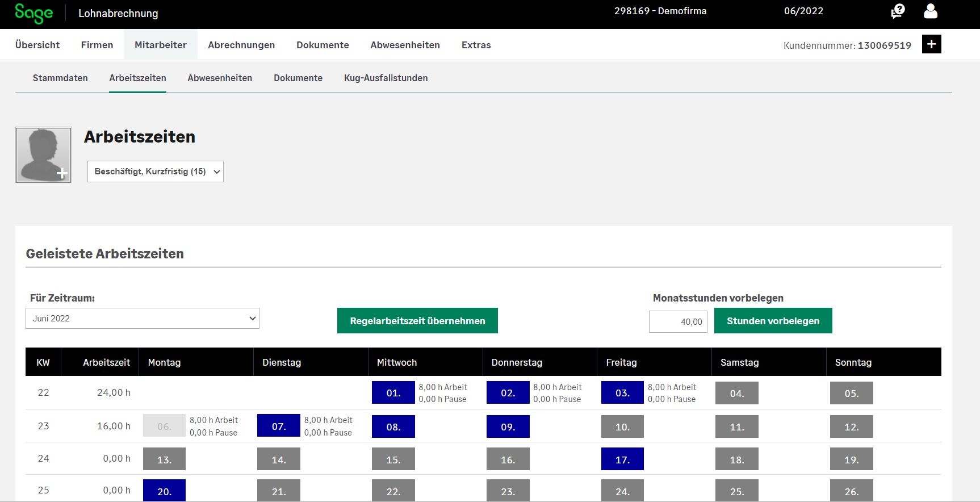The image size is (980, 502).
Task: Select day 04. on Samstag
Action: (x=737, y=393)
